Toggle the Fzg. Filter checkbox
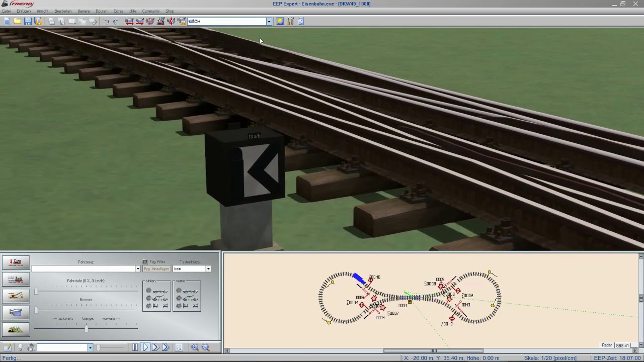 point(145,262)
